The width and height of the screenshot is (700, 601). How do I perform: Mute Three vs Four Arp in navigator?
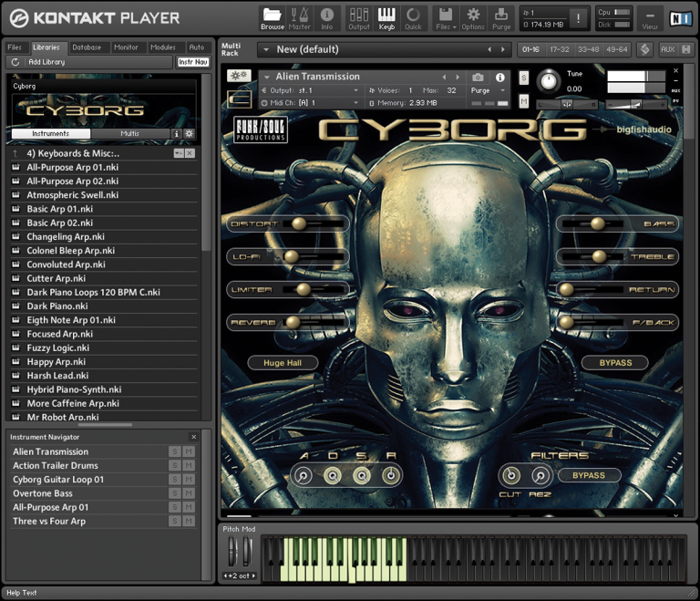tap(189, 521)
